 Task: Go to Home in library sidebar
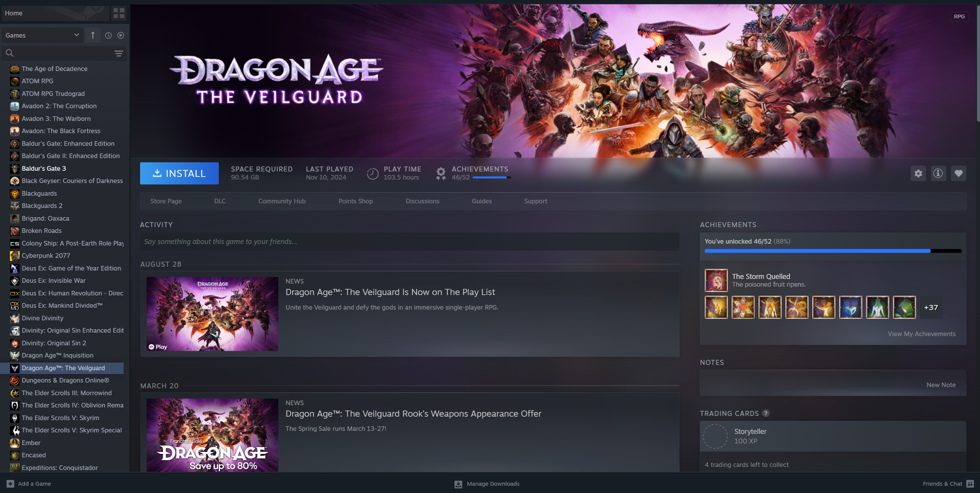(x=55, y=13)
